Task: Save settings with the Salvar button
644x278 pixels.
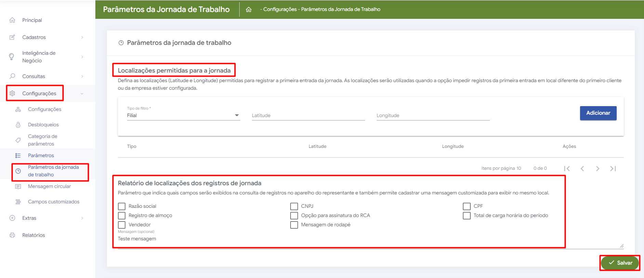Action: (x=620, y=263)
